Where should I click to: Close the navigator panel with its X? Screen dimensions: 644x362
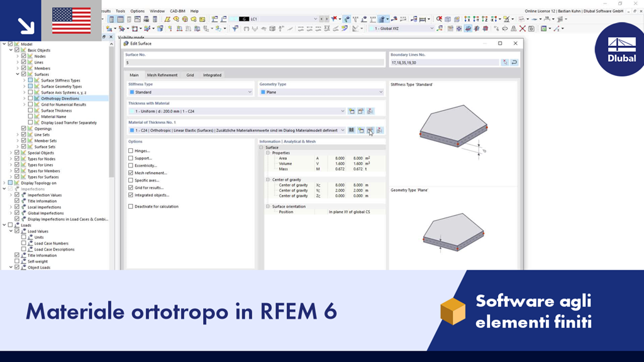tap(111, 37)
